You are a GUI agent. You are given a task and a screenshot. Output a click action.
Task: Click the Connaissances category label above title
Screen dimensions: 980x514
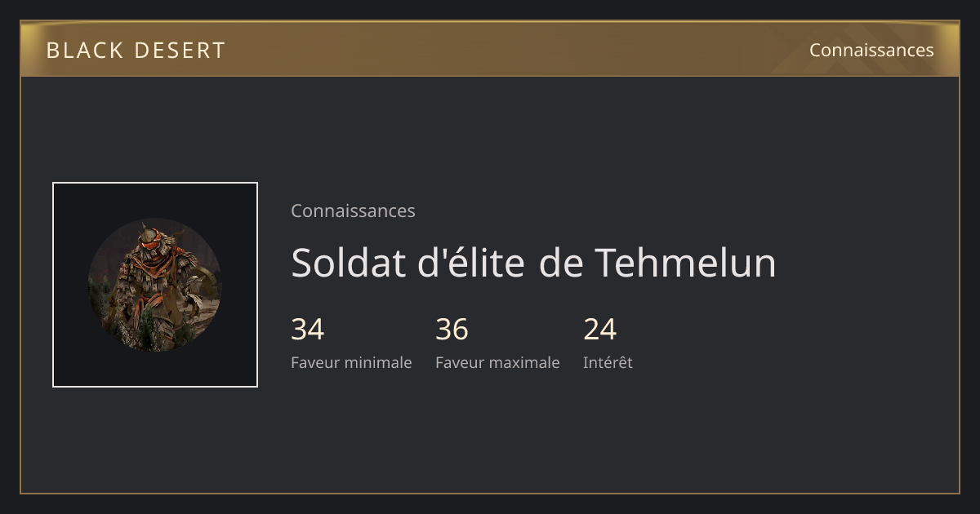coord(353,210)
